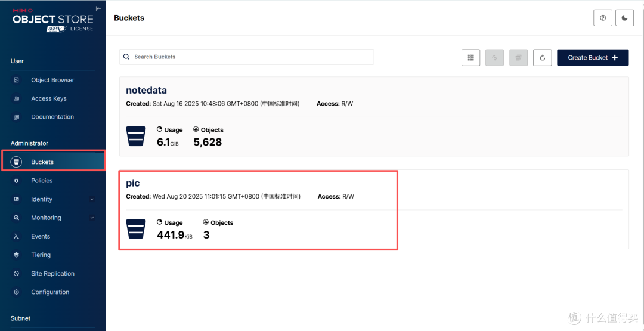Expand the Identity submenu chevron
The width and height of the screenshot is (644, 331).
click(x=92, y=199)
